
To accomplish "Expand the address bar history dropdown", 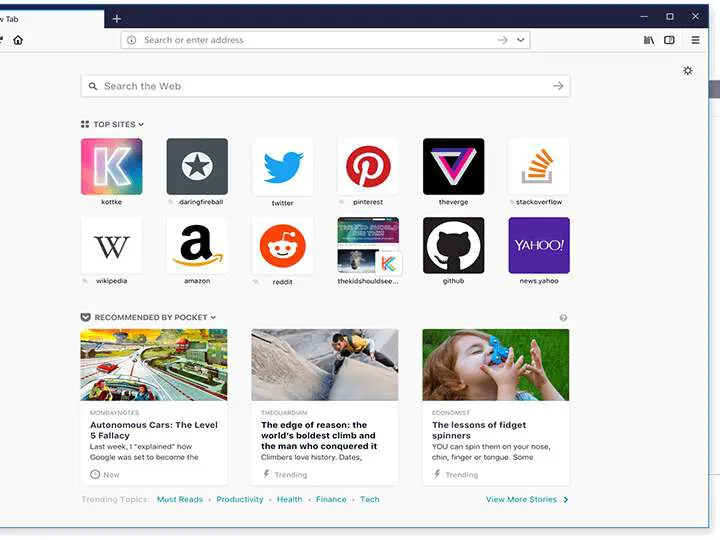I will click(520, 40).
